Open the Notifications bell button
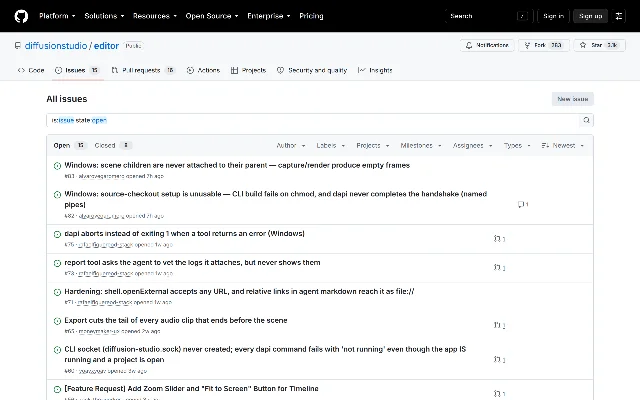Screen dimensions: 640x400 click(x=487, y=45)
